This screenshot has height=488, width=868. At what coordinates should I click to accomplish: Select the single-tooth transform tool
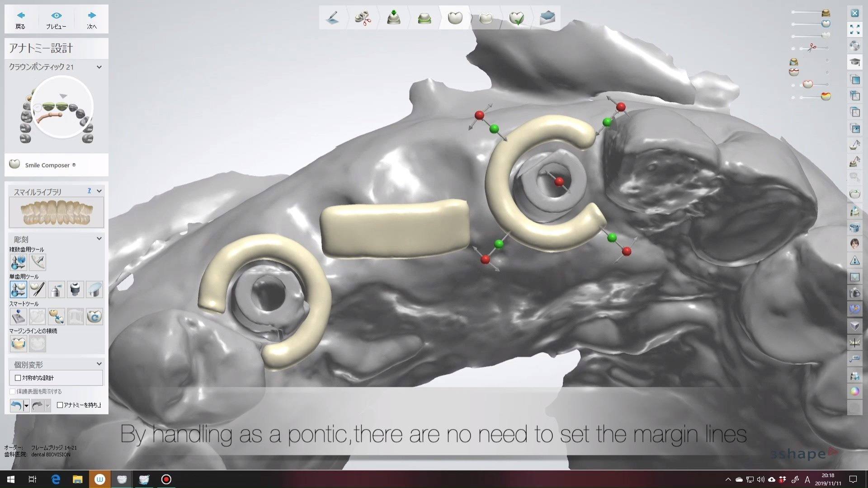[x=19, y=289]
